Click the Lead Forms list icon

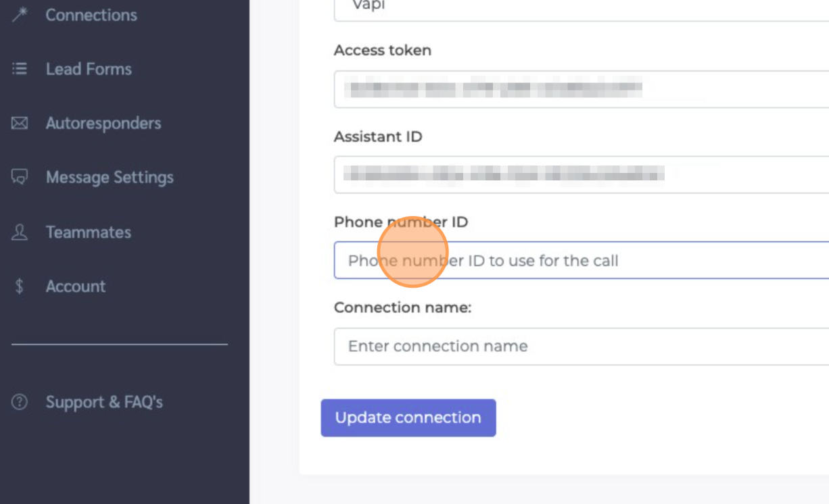pos(20,69)
